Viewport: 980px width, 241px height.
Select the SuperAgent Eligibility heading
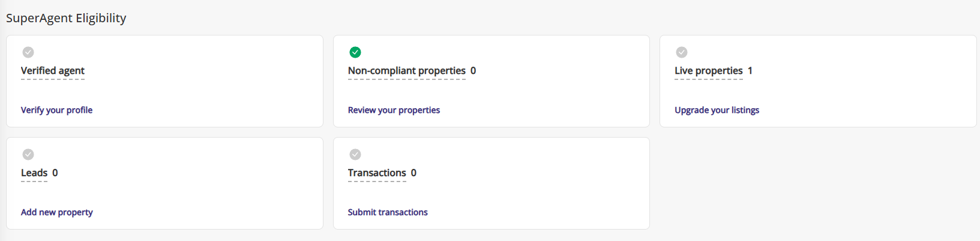point(66,18)
